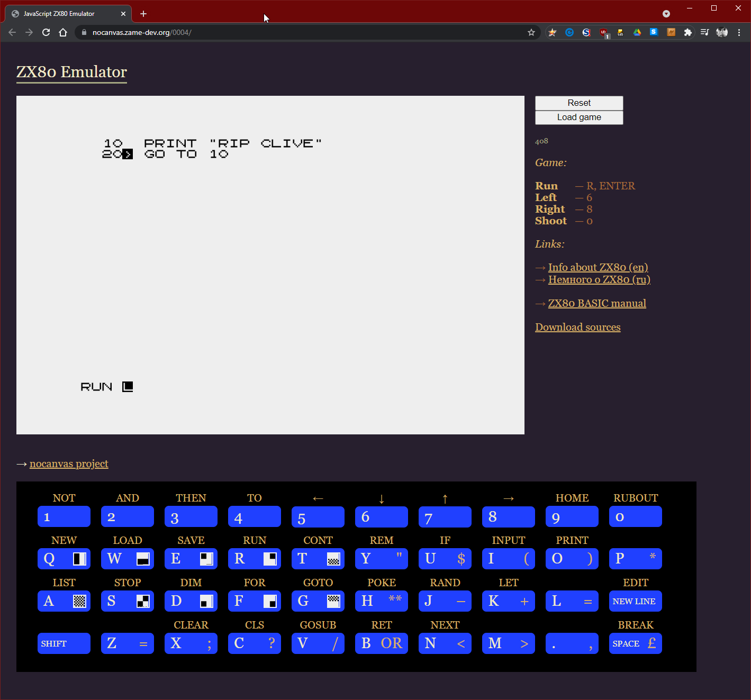The width and height of the screenshot is (751, 700).
Task: Click the Download sources link
Action: click(x=577, y=327)
